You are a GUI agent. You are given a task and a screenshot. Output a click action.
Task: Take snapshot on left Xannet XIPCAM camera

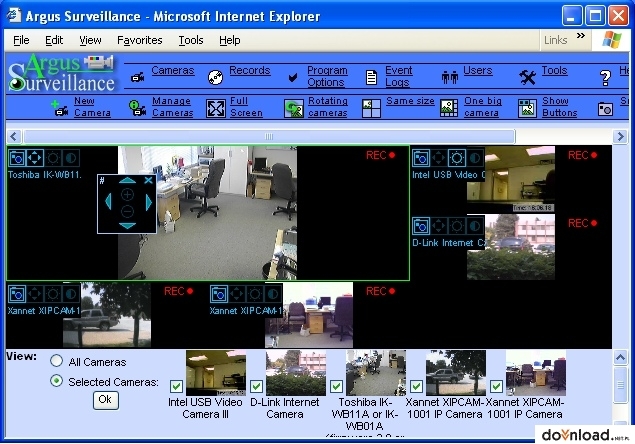coord(17,294)
